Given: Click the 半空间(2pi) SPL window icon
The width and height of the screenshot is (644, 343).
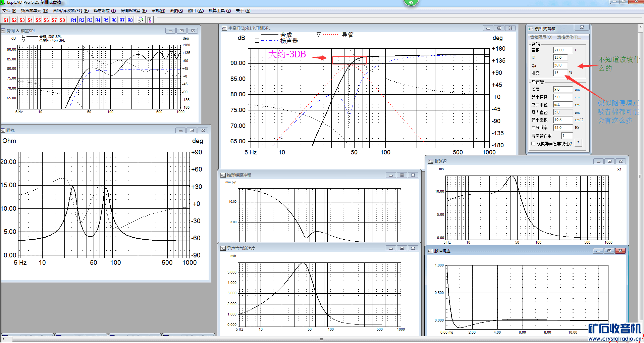Looking at the screenshot, I should pyautogui.click(x=224, y=28).
